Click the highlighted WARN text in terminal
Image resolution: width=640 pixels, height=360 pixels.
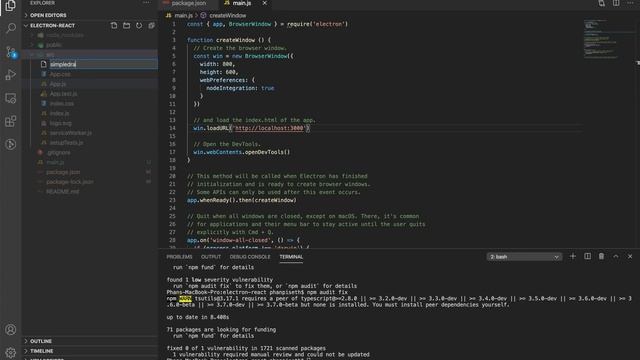tap(185, 298)
